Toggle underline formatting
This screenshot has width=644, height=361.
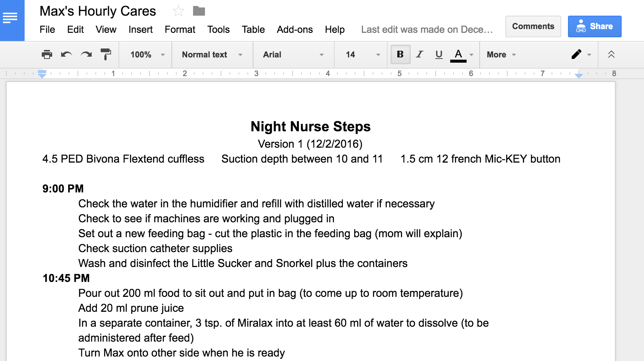click(439, 54)
